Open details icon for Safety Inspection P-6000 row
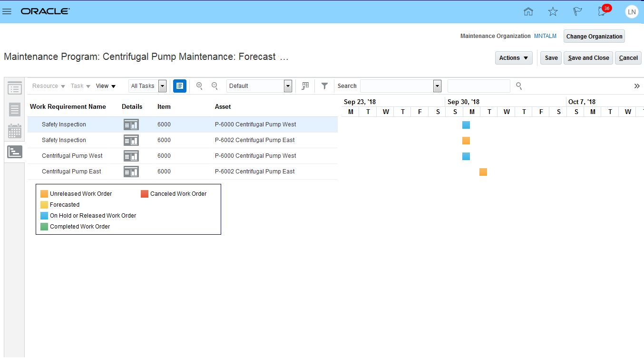 (131, 124)
